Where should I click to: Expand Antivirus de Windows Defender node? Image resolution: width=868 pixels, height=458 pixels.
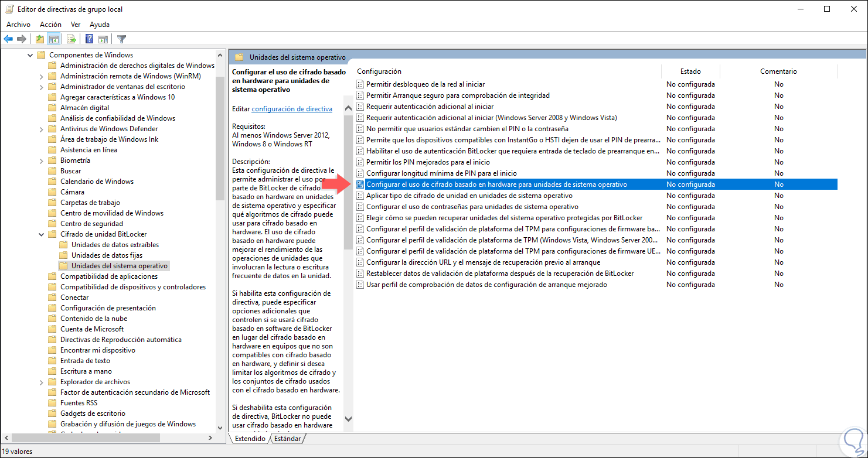(x=42, y=129)
